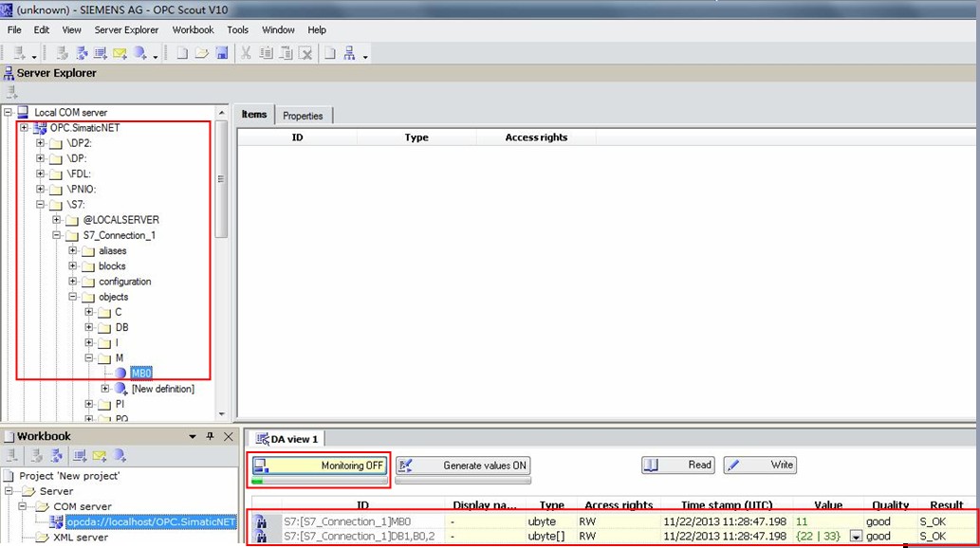Collapse the \S7: folder
Image resolution: width=980 pixels, height=548 pixels.
[40, 205]
